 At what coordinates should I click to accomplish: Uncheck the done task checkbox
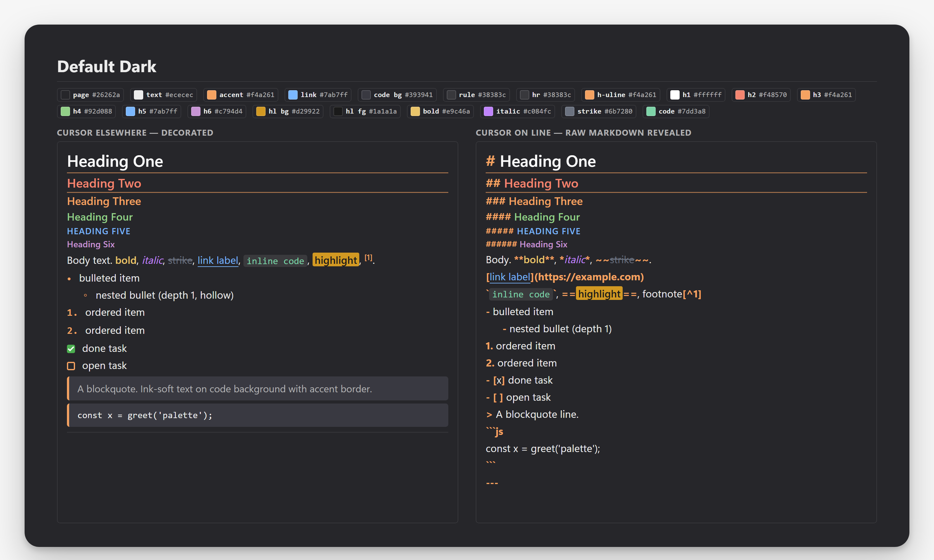click(x=71, y=349)
